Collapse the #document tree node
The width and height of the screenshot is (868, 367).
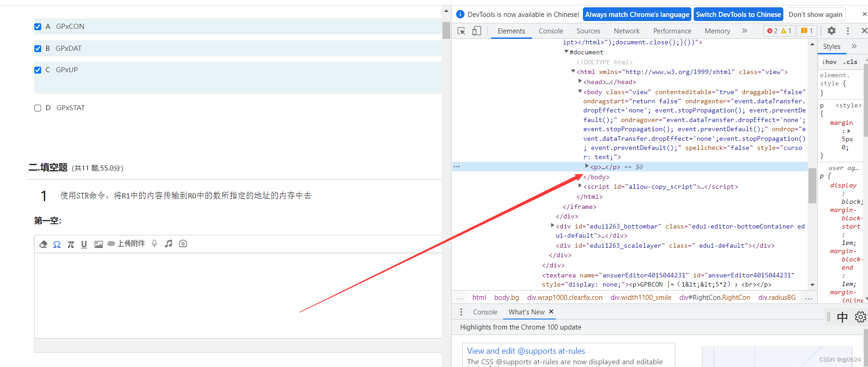pyautogui.click(x=566, y=52)
